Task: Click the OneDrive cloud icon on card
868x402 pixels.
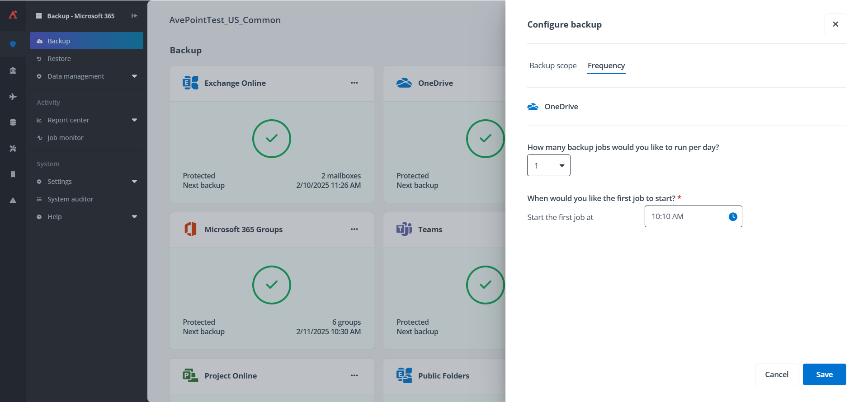Action: [404, 83]
